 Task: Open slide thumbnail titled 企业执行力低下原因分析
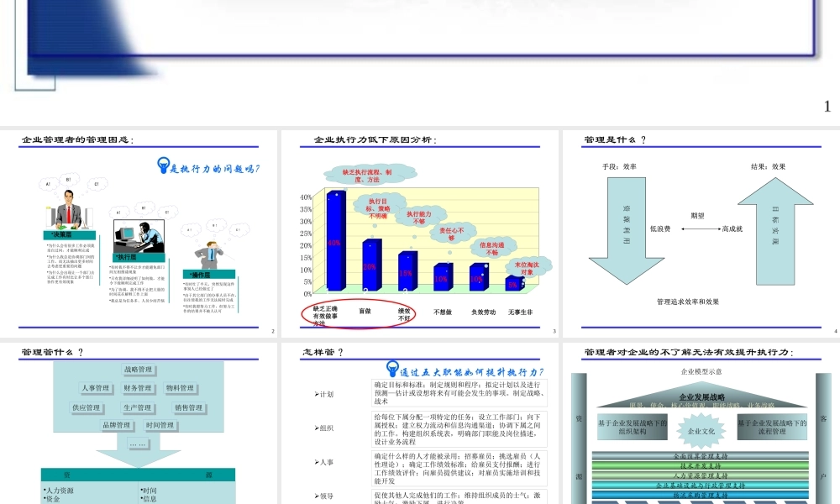click(419, 234)
